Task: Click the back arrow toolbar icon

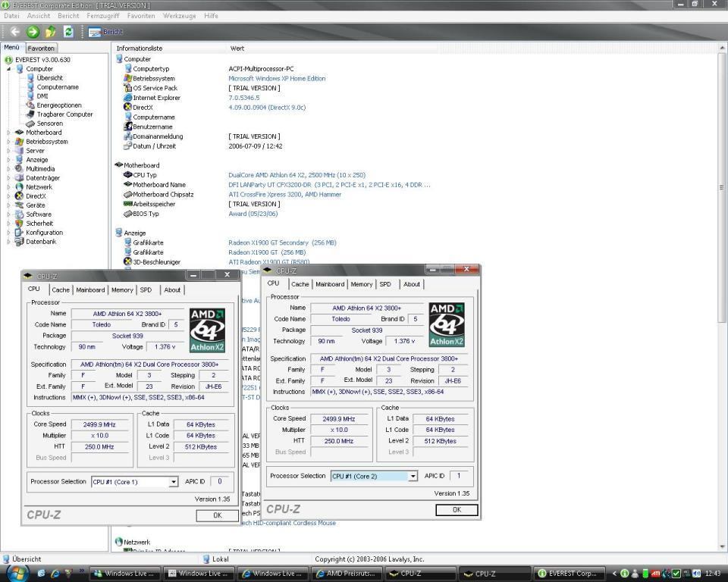Action: pyautogui.click(x=14, y=32)
